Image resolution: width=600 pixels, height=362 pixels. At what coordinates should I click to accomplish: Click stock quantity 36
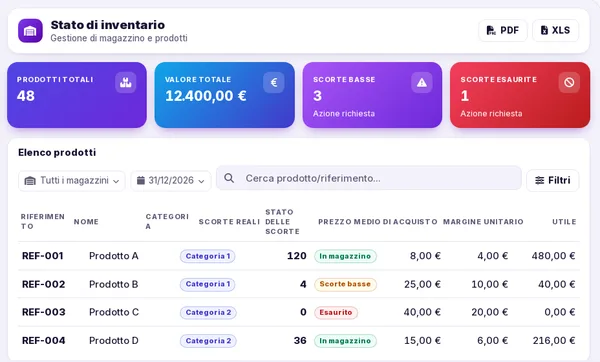coord(300,341)
